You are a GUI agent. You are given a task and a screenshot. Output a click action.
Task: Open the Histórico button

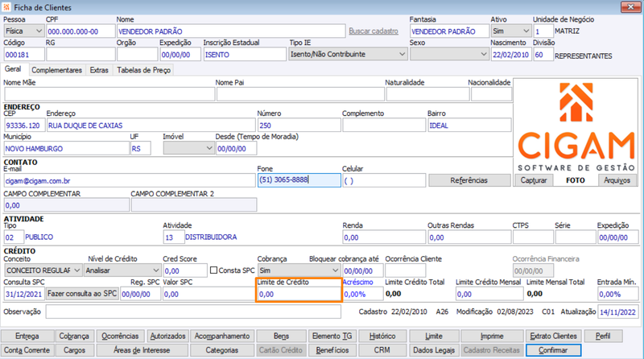[382, 336]
